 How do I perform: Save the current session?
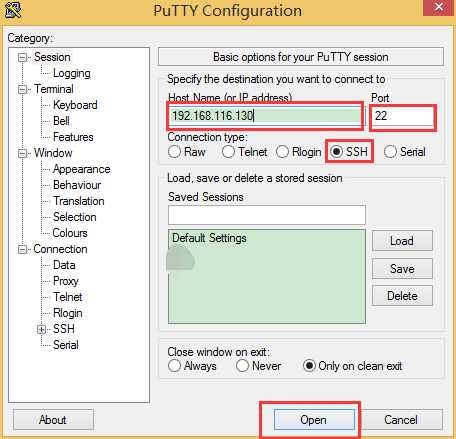coord(402,269)
